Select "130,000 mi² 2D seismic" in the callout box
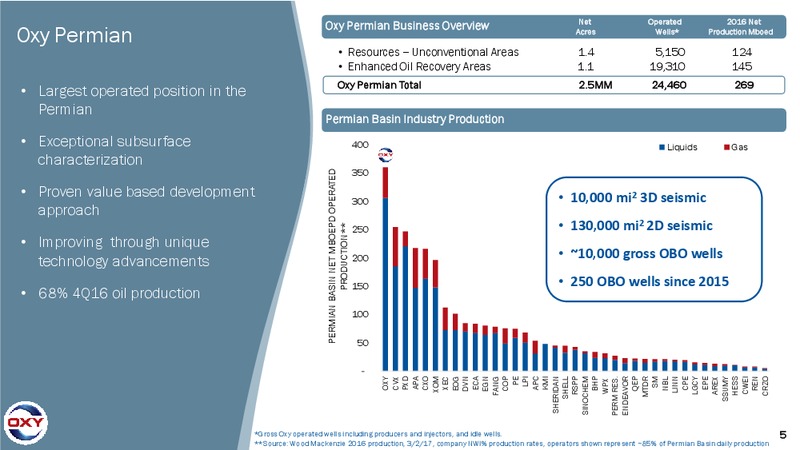Screen dimensions: 800x450 [x=641, y=226]
